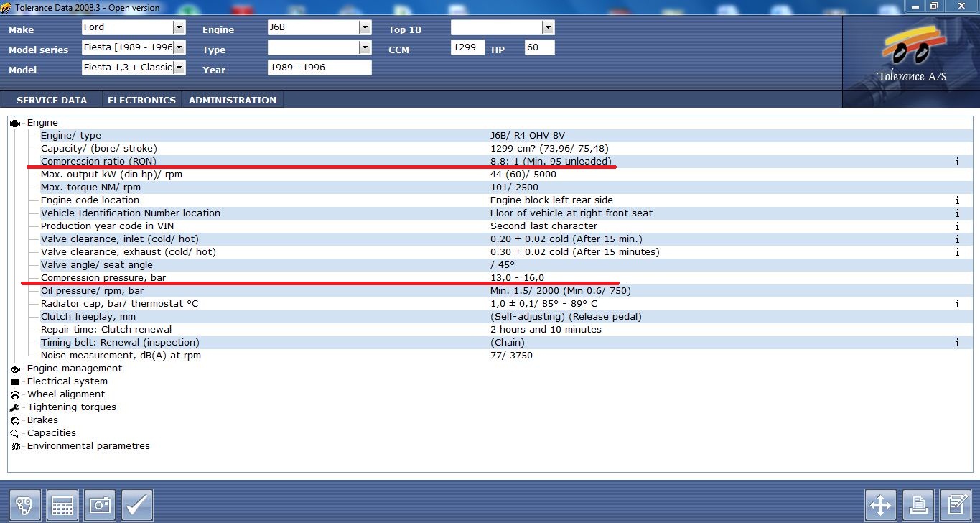Expand the Brakes section
Image resolution: width=980 pixels, height=523 pixels.
(42, 420)
